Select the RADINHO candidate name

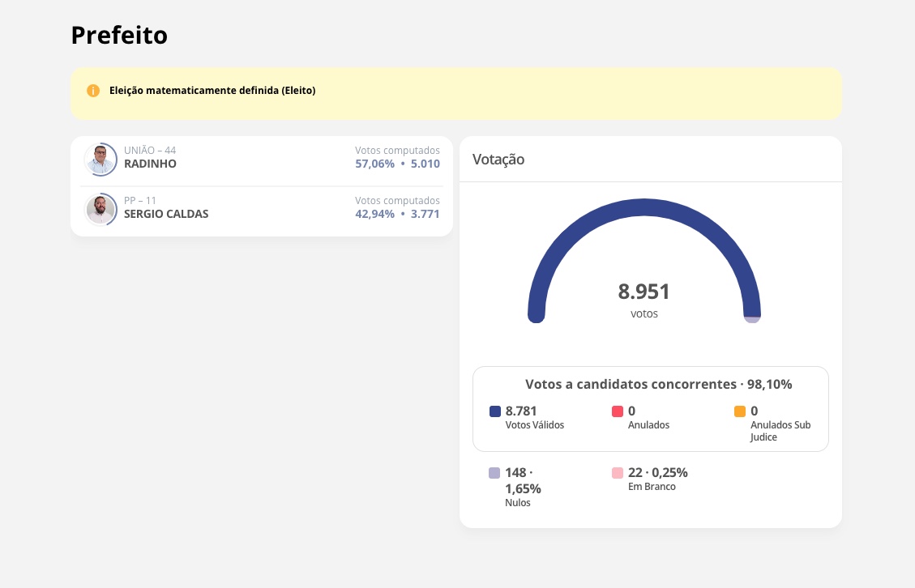coord(150,164)
